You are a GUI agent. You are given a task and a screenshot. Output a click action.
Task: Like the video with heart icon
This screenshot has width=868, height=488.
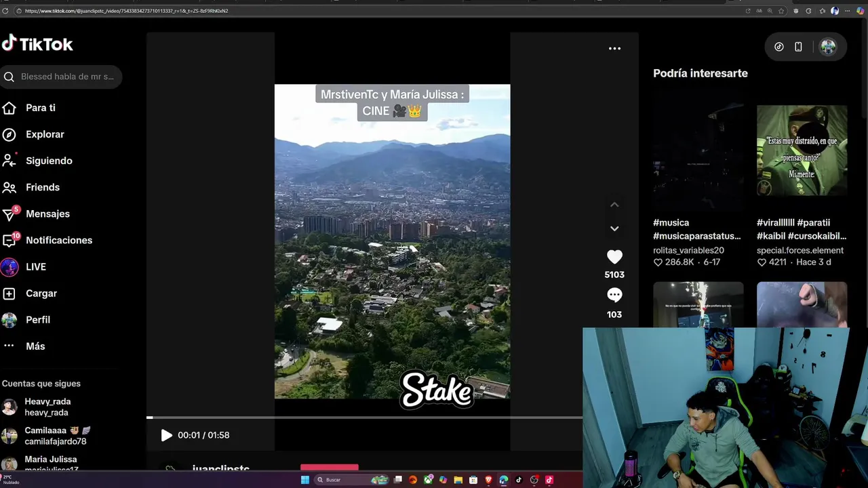pos(614,257)
